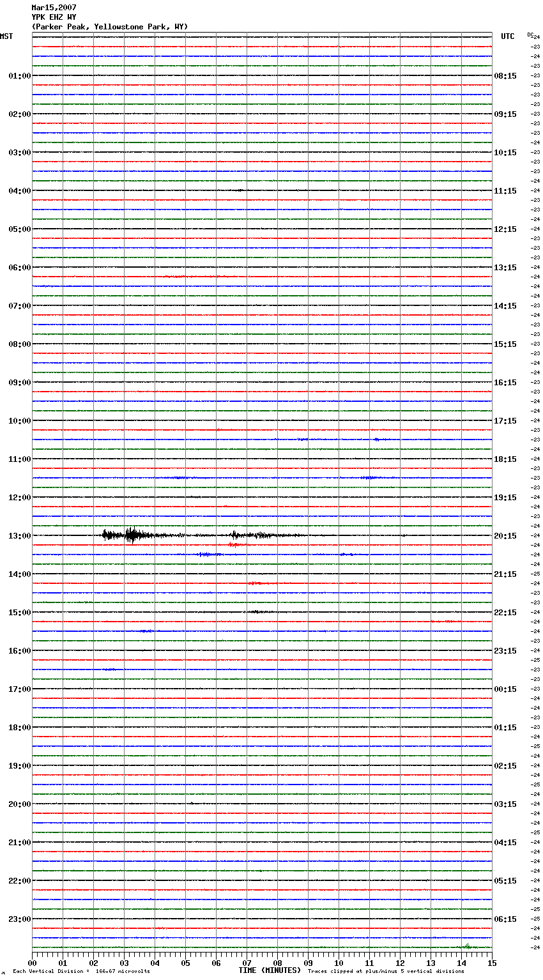543x980 pixels.
Task: Click the "12:15" UTC time label
Action: [x=505, y=229]
